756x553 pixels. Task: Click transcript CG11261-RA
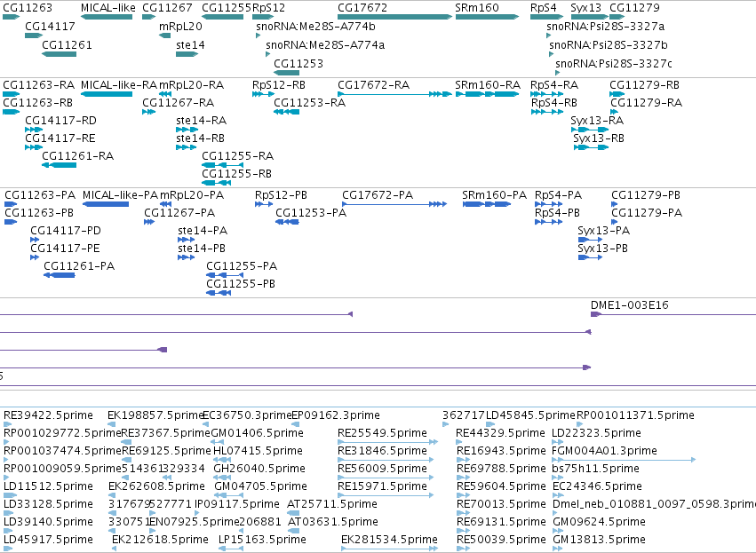pos(77,155)
